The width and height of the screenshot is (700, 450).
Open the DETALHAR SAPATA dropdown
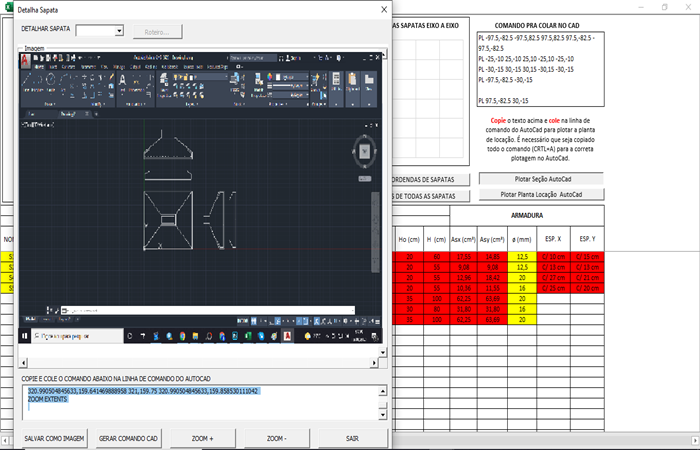pyautogui.click(x=119, y=31)
